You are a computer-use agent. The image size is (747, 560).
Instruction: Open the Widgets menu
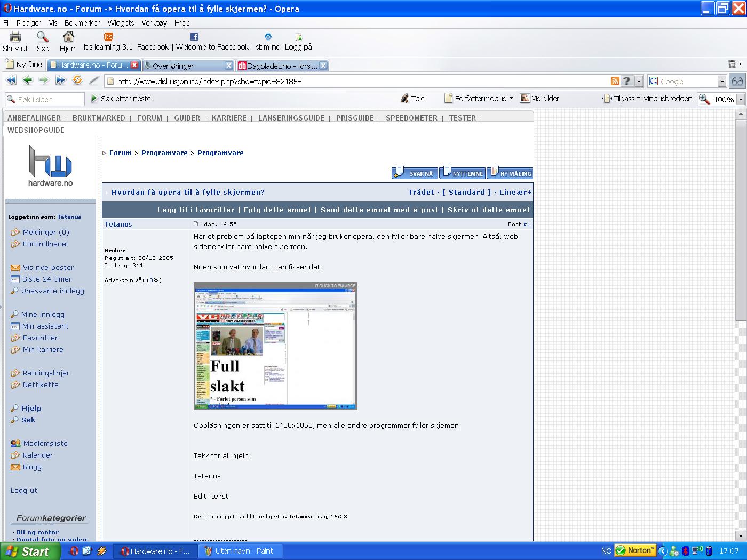tap(121, 23)
